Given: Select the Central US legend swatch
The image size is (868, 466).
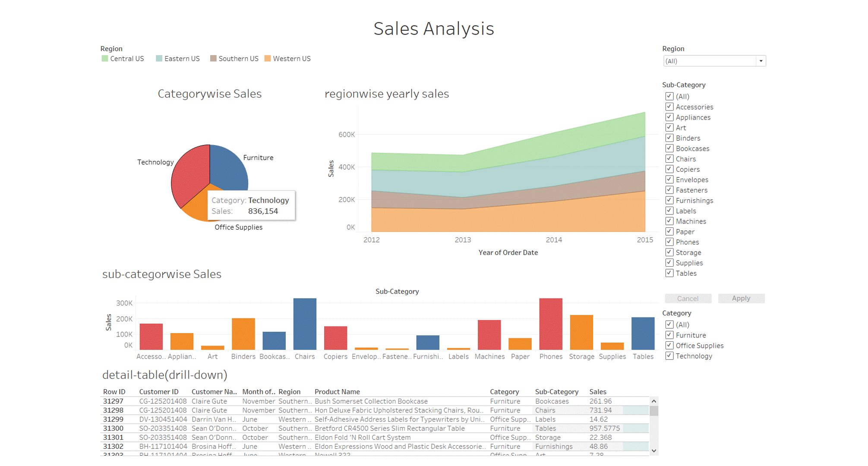Looking at the screenshot, I should 104,58.
